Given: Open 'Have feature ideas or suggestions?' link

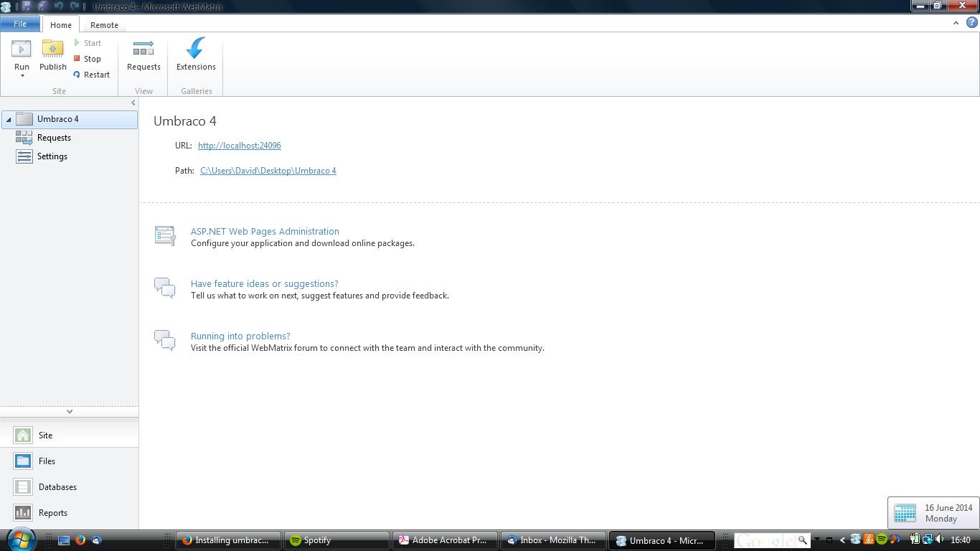Looking at the screenshot, I should (x=264, y=283).
